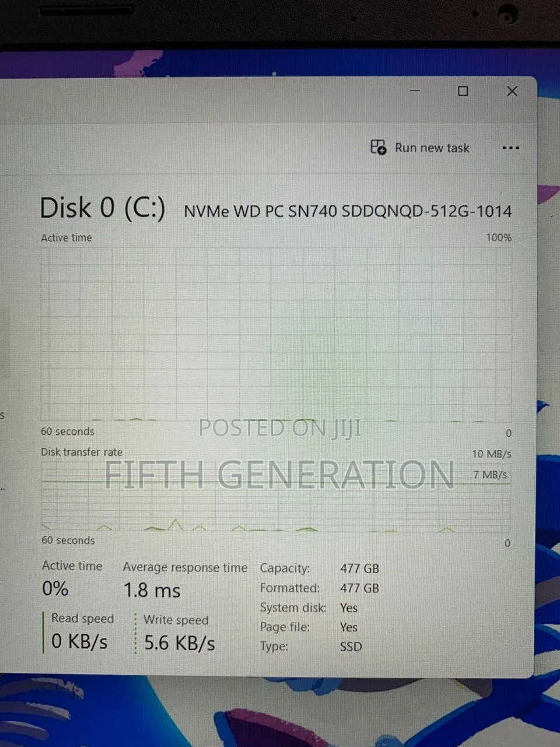Image resolution: width=560 pixels, height=747 pixels.
Task: Maximize the Task Manager window
Action: coord(463,91)
